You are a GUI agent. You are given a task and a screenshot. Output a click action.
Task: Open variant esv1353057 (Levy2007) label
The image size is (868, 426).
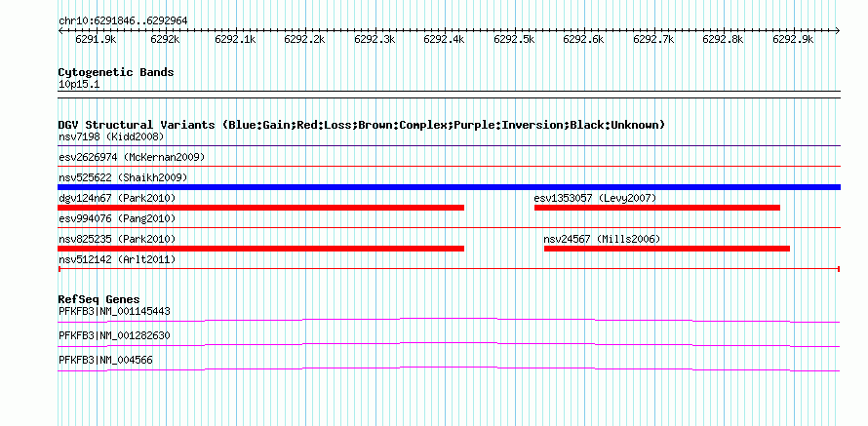[x=595, y=198]
